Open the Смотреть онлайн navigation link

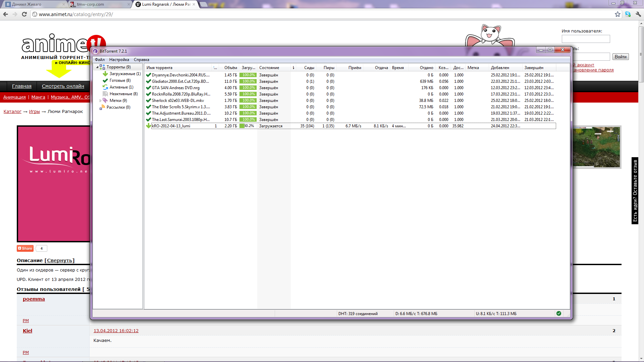pyautogui.click(x=63, y=86)
